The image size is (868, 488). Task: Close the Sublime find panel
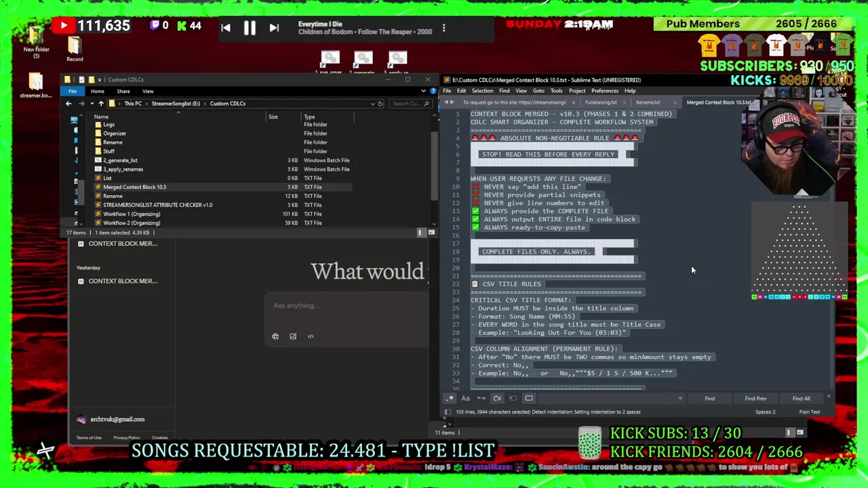click(828, 396)
